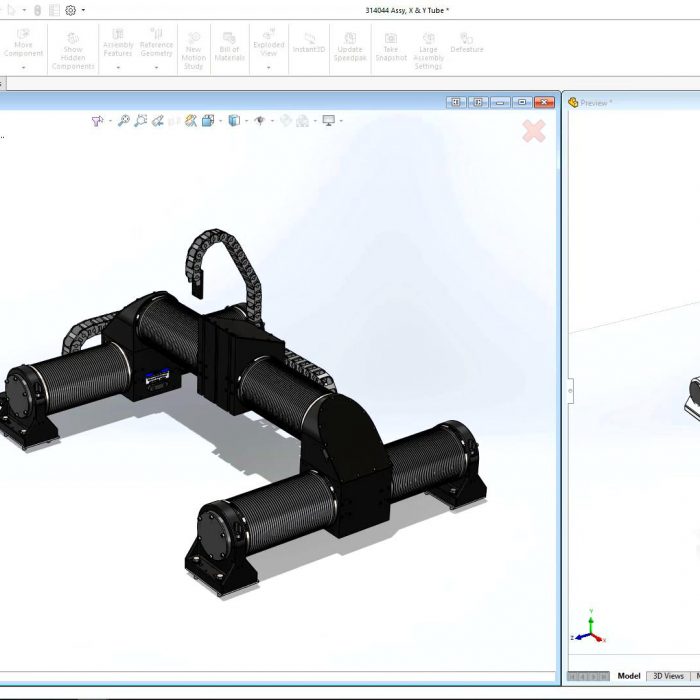Click Update Speedpak
The width and height of the screenshot is (700, 700).
tap(350, 47)
